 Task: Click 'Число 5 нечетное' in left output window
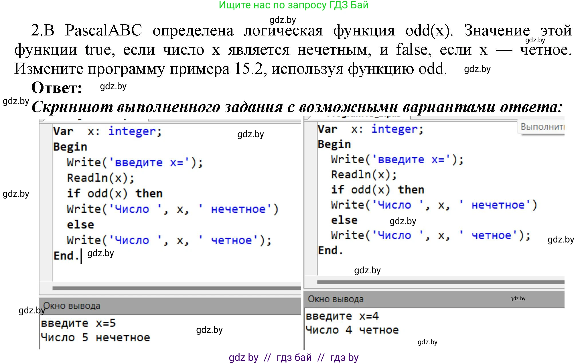95,338
